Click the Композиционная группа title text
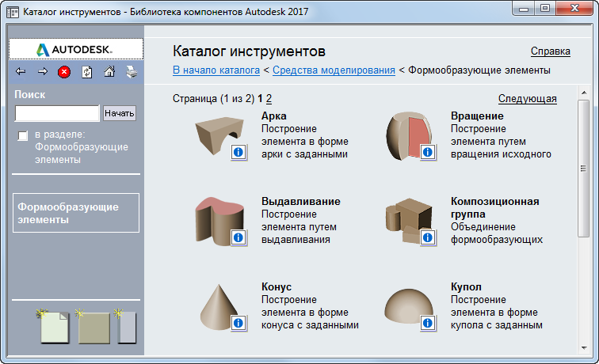Screen dimensions: 599x364 point(495,207)
